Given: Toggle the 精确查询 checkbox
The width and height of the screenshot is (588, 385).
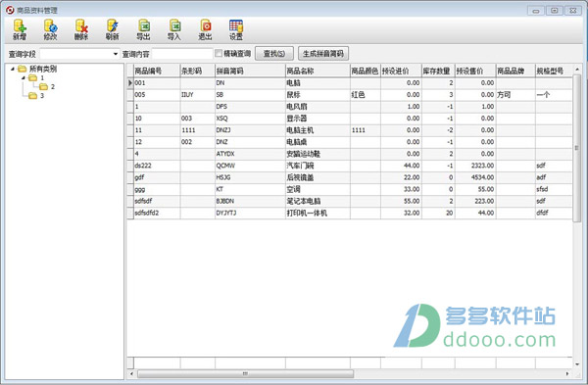Looking at the screenshot, I should [219, 53].
